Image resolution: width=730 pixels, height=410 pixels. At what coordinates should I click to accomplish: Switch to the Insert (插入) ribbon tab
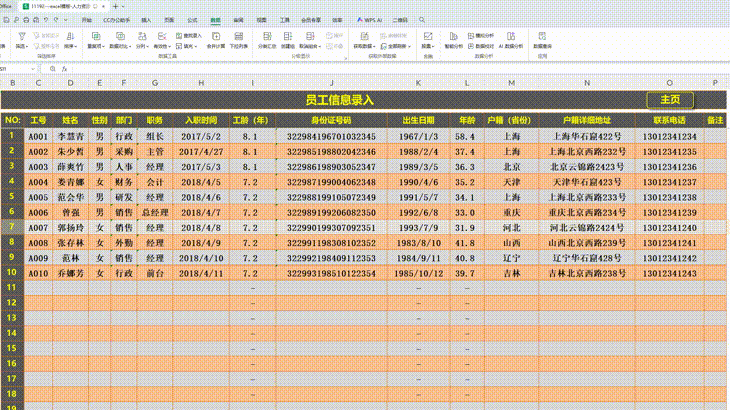[146, 20]
